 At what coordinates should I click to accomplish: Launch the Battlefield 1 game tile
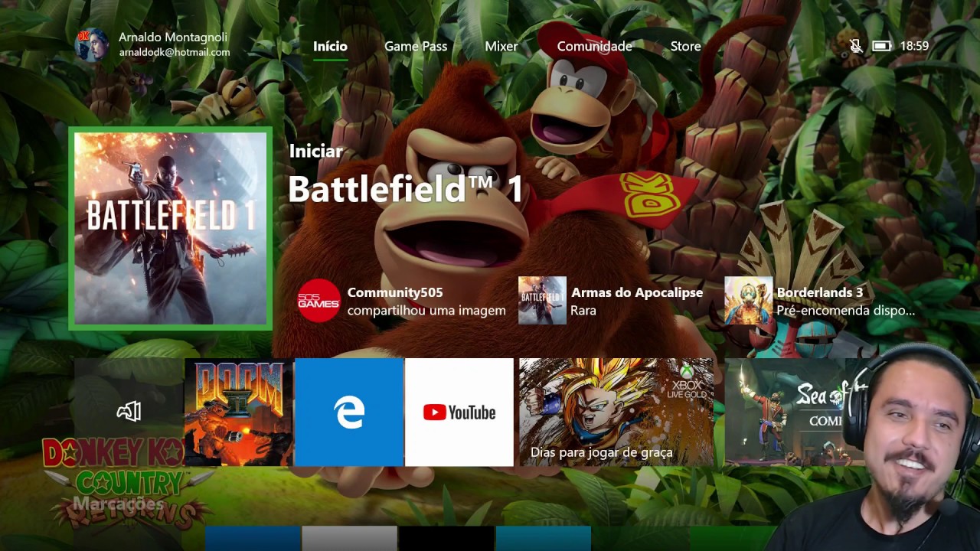171,228
